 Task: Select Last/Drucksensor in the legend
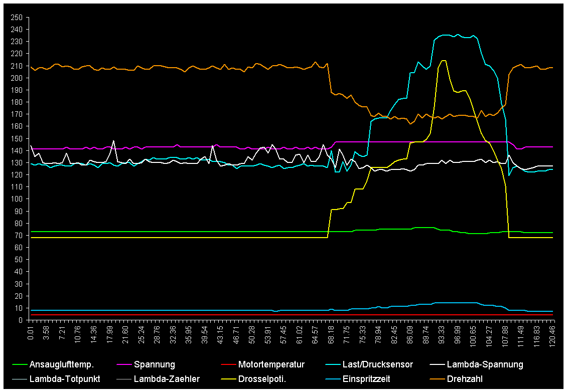[377, 364]
